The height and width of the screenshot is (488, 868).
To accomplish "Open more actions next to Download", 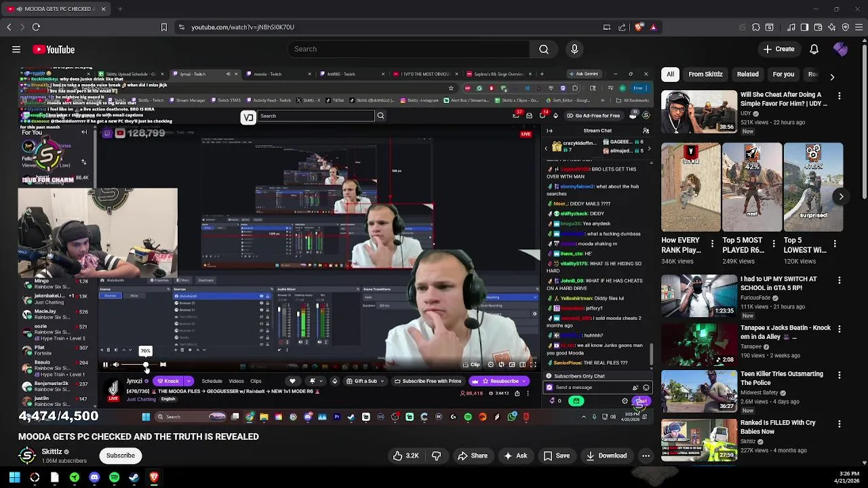I will pyautogui.click(x=646, y=456).
